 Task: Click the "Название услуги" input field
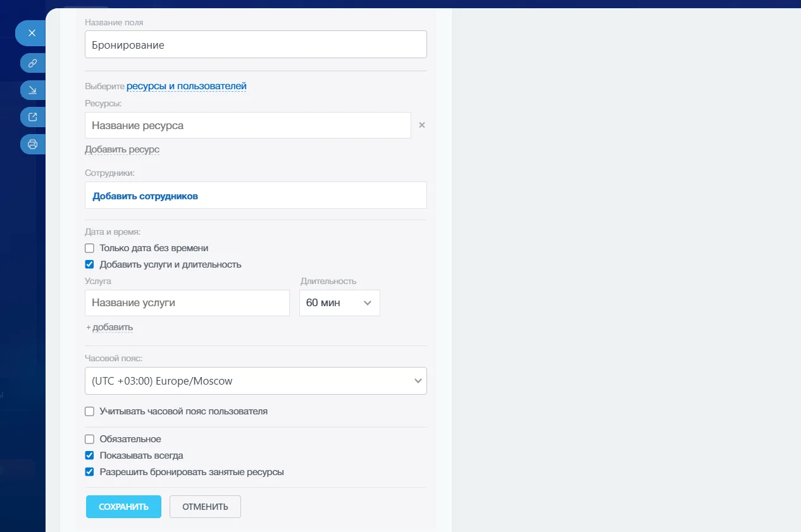click(x=187, y=303)
